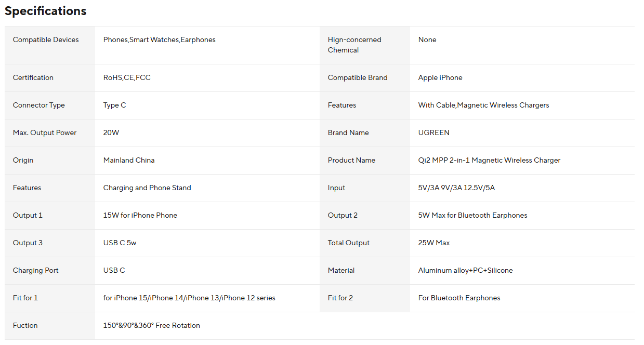
Task: Click the Connector Type label
Action: tap(39, 105)
